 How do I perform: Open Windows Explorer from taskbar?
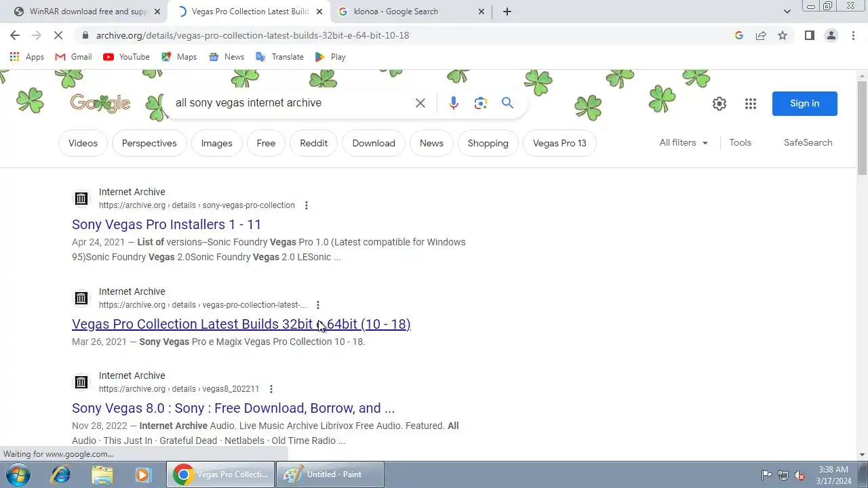(x=102, y=474)
